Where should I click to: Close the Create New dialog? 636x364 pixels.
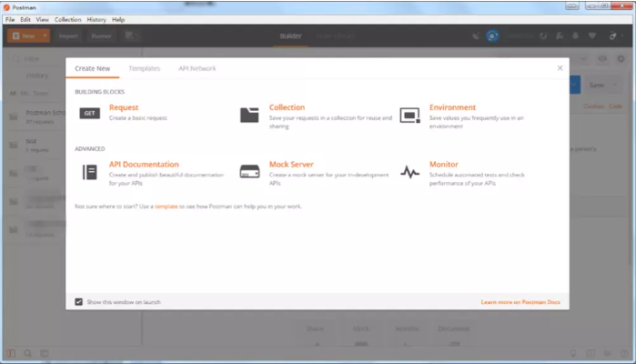560,68
